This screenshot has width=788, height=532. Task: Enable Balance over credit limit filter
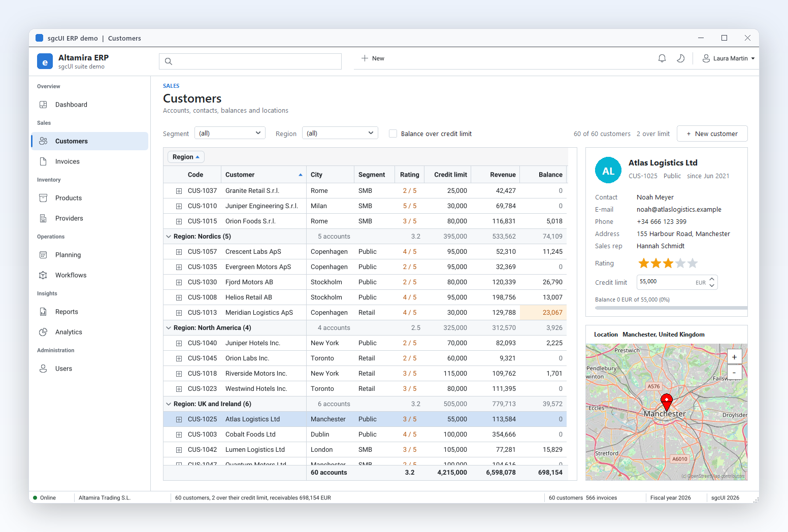click(x=393, y=134)
